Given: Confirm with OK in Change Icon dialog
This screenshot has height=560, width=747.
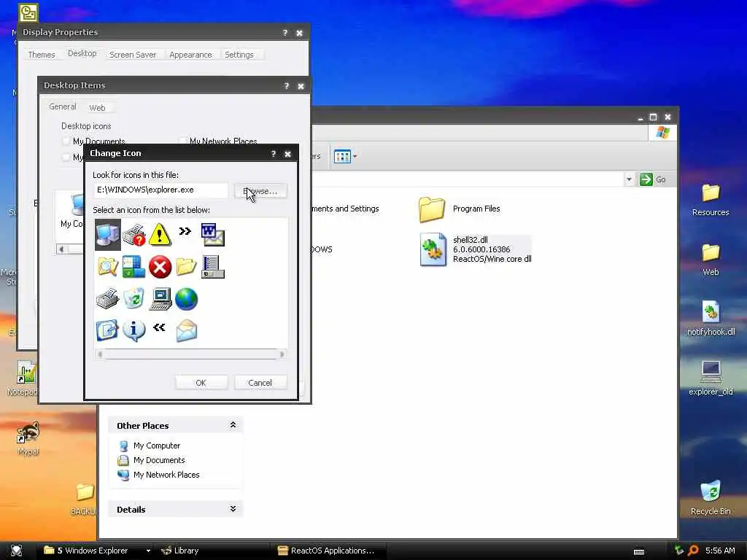Looking at the screenshot, I should click(201, 383).
